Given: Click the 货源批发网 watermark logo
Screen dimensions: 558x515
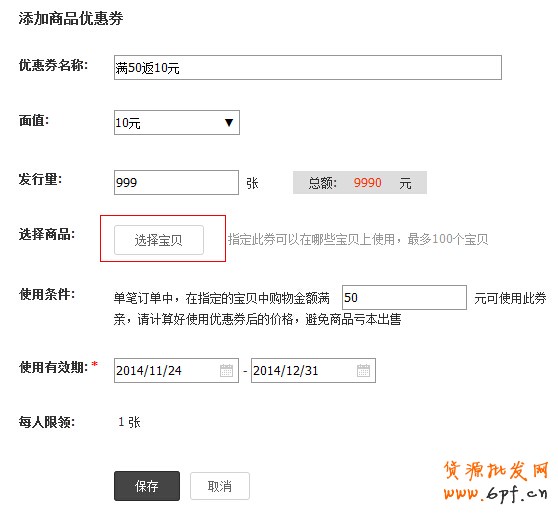Looking at the screenshot, I should click(x=496, y=471).
